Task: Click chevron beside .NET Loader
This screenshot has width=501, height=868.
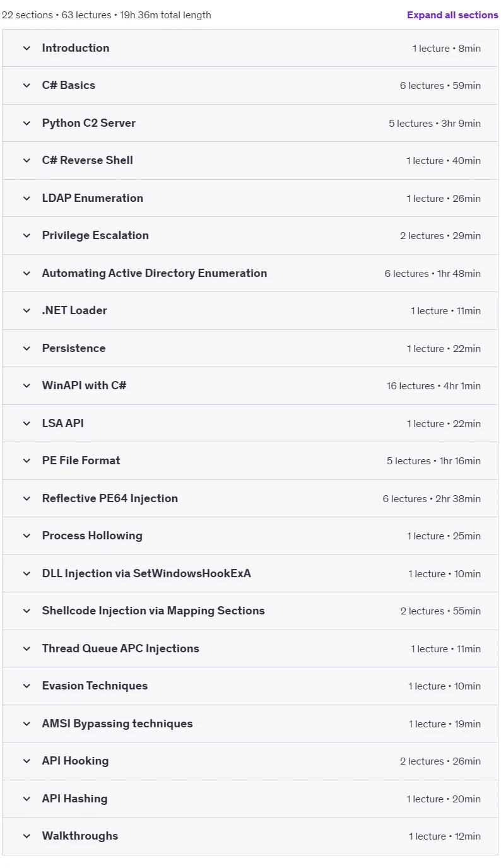Action: 27,311
